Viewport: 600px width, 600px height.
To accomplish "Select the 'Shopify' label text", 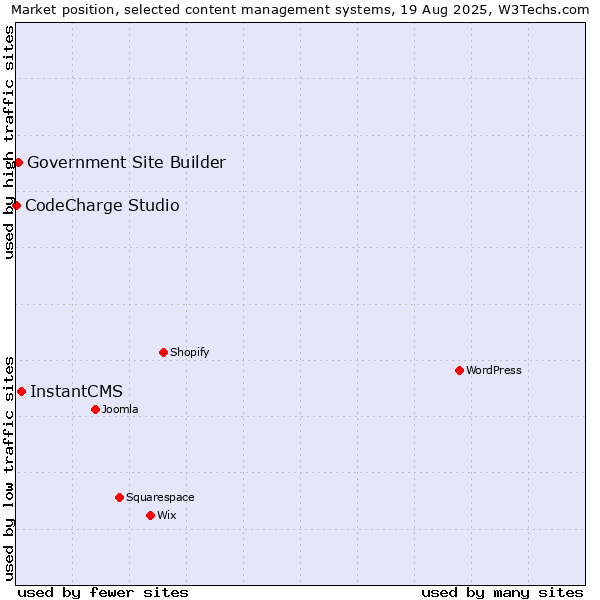I will click(x=190, y=352).
